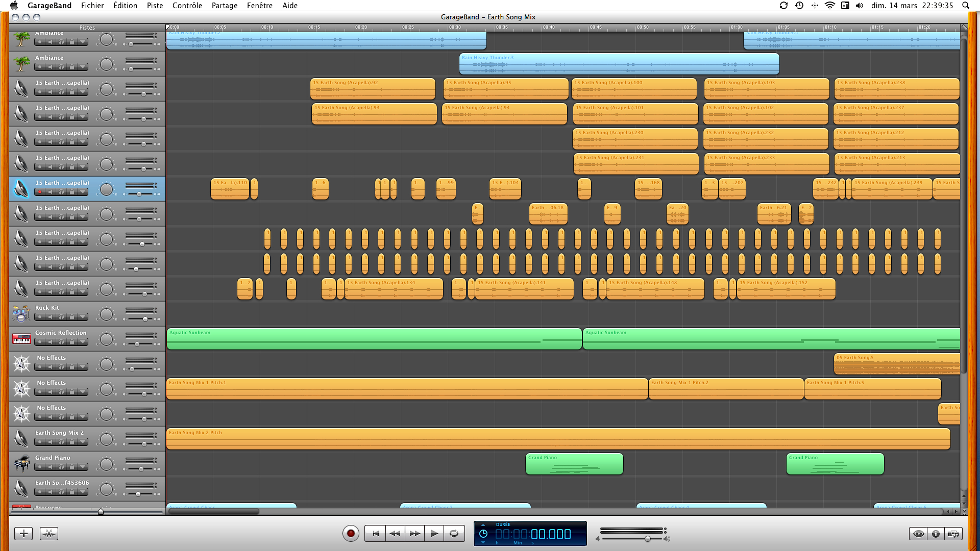
Task: Open the track editor scissors button
Action: pyautogui.click(x=49, y=534)
